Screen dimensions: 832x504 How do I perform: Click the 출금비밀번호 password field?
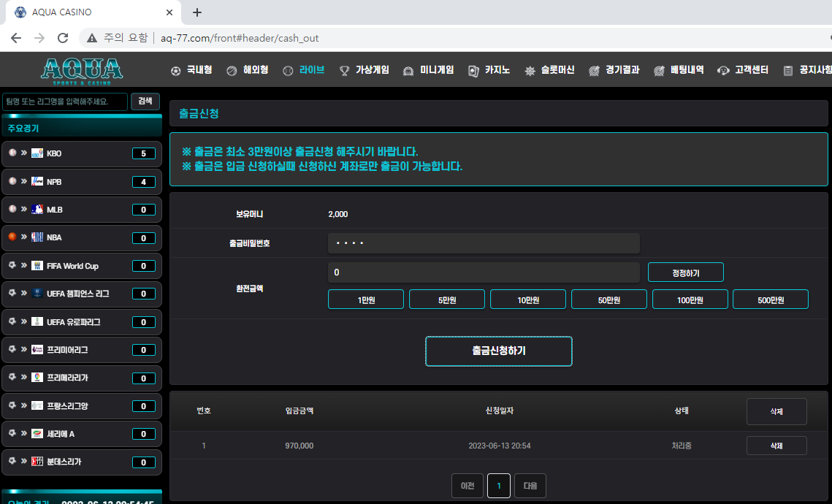point(484,243)
